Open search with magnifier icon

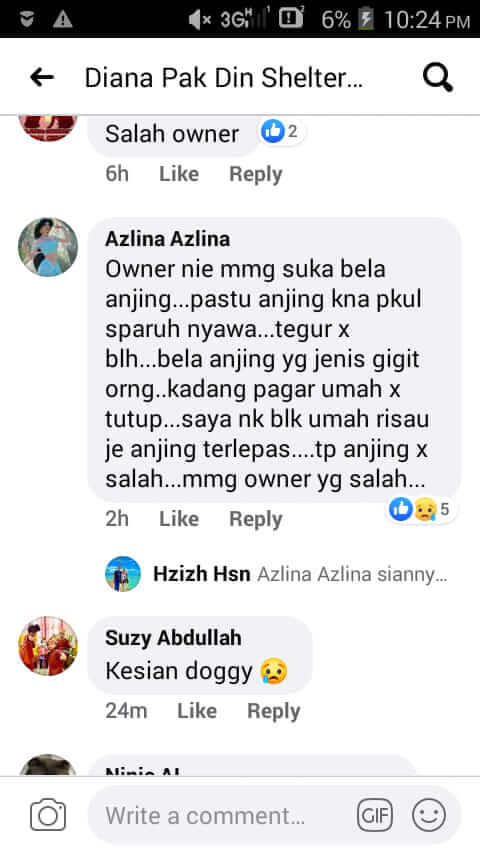(x=438, y=78)
